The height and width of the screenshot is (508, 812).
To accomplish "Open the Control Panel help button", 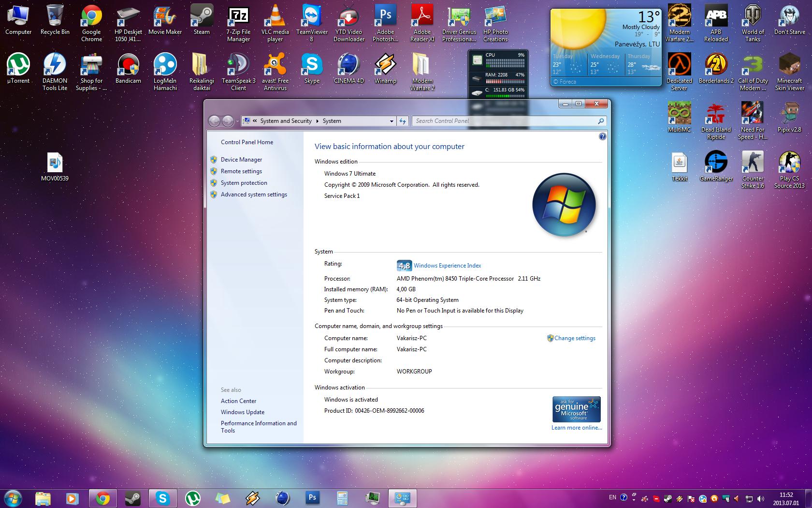I will (x=602, y=136).
